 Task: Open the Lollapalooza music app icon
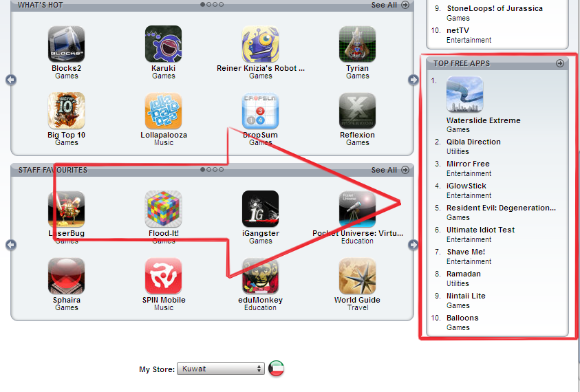pos(163,111)
